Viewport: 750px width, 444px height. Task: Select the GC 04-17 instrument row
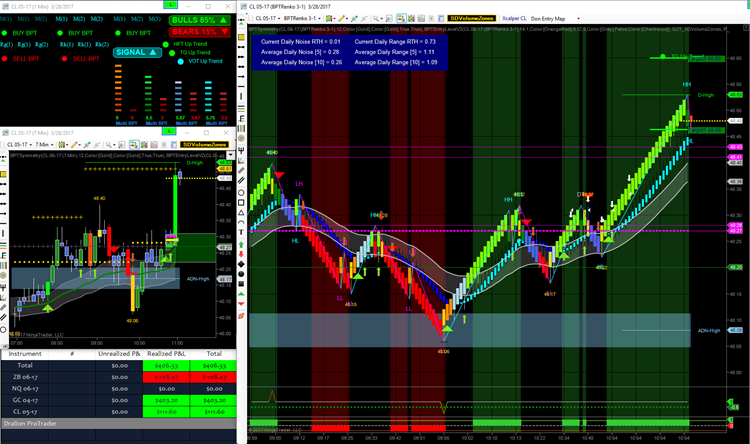point(119,400)
